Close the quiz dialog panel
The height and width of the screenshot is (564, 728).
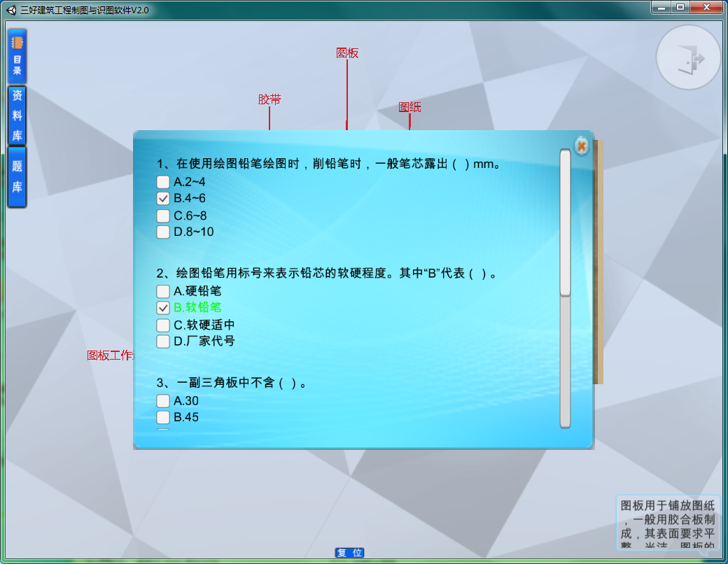581,146
